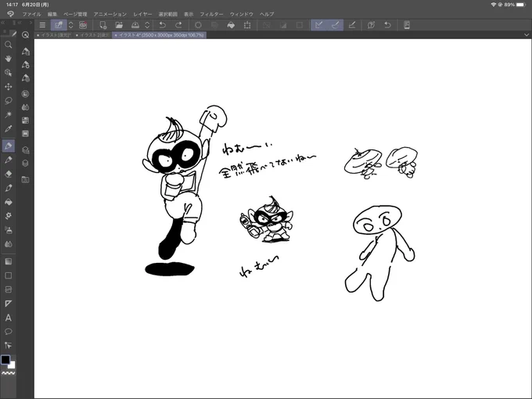Select the Operation object tool
This screenshot has width=532, height=399.
(x=9, y=73)
